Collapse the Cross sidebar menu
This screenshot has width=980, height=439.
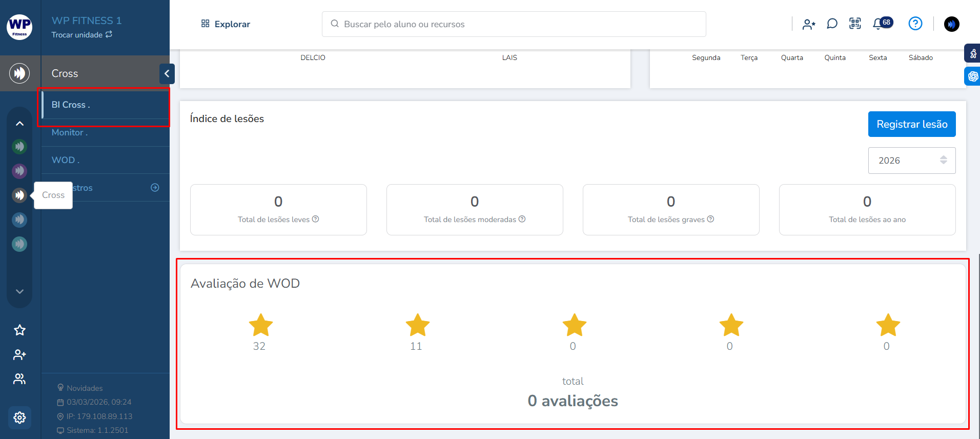pyautogui.click(x=167, y=74)
